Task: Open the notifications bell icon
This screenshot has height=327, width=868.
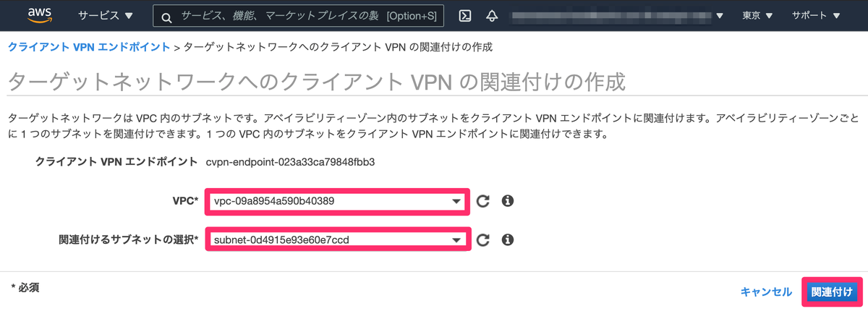Action: point(493,16)
